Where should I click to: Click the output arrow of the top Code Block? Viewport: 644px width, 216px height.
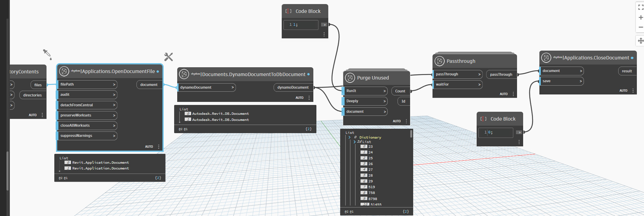coord(324,24)
